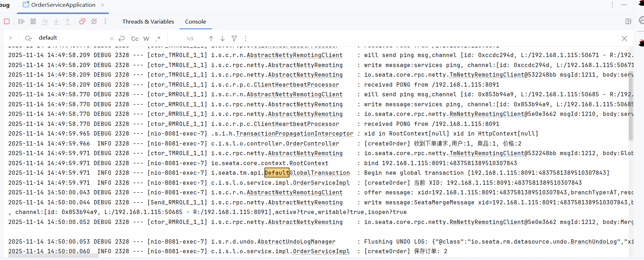Viewport: 644px width, 260px height.
Task: Close the OrderServiceApplication tab
Action: point(103,5)
